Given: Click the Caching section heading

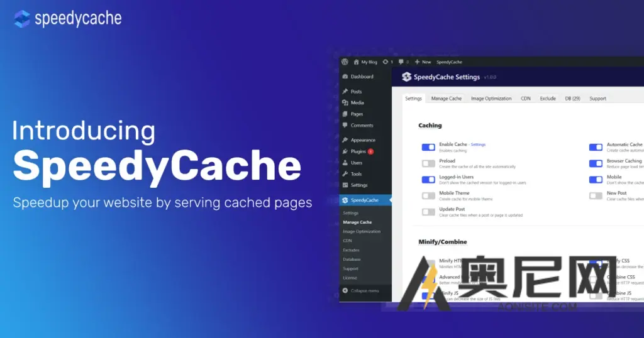Looking at the screenshot, I should click(x=430, y=126).
